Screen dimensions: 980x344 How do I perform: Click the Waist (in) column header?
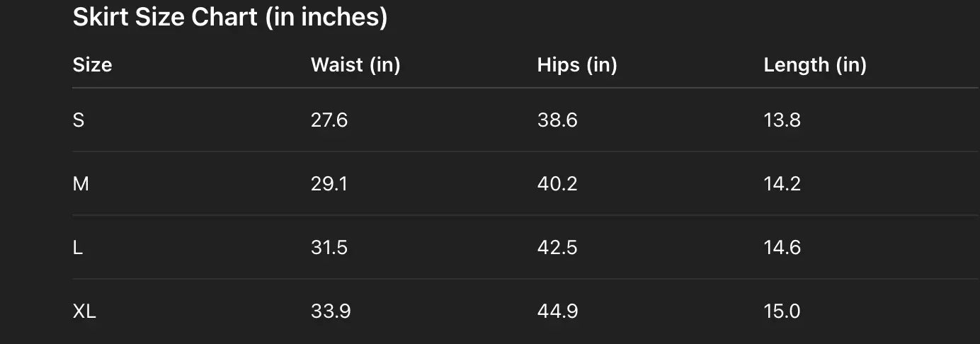[x=355, y=65]
